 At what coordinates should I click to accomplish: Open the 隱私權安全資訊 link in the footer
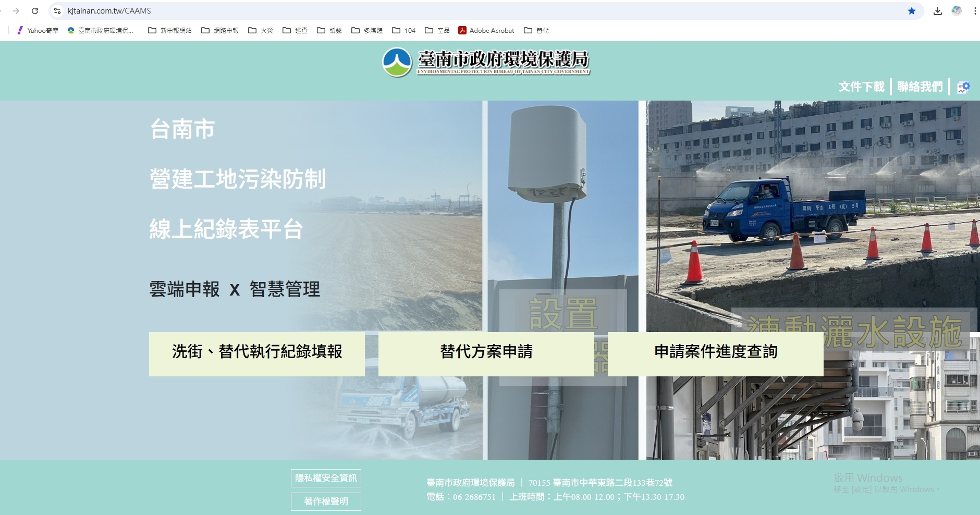point(326,478)
